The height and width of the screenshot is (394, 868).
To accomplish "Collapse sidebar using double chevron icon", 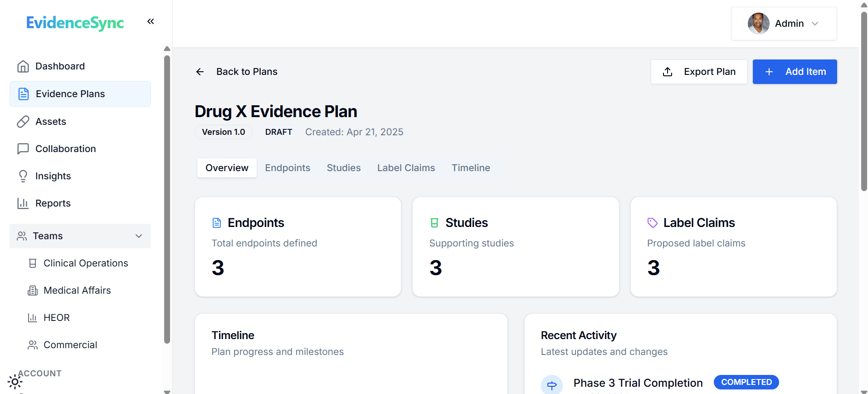I will [151, 21].
